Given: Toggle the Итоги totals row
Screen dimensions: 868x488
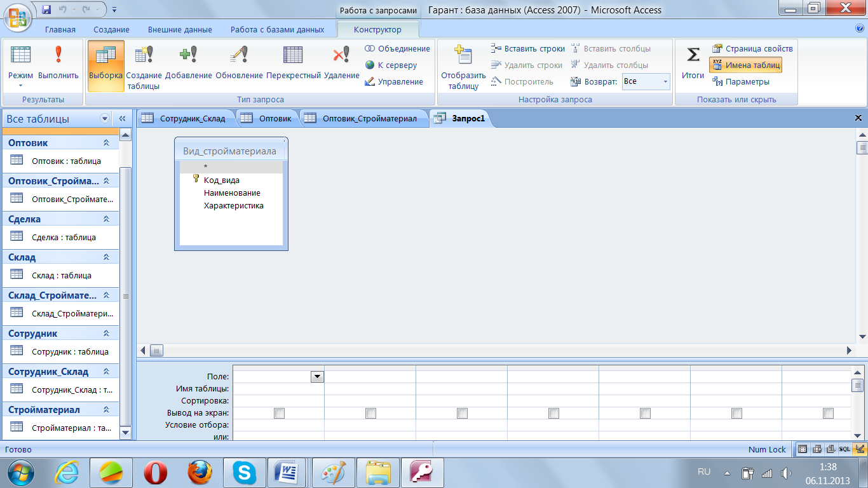Looking at the screenshot, I should pyautogui.click(x=693, y=62).
